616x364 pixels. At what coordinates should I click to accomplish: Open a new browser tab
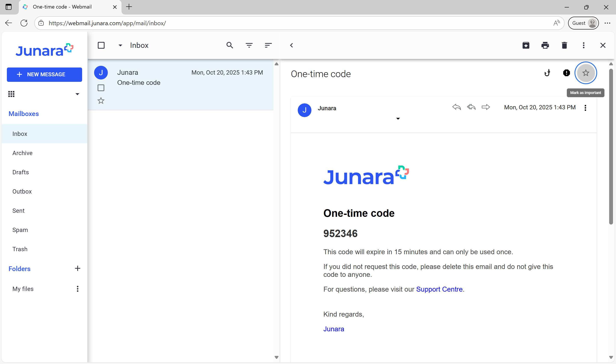pyautogui.click(x=129, y=7)
